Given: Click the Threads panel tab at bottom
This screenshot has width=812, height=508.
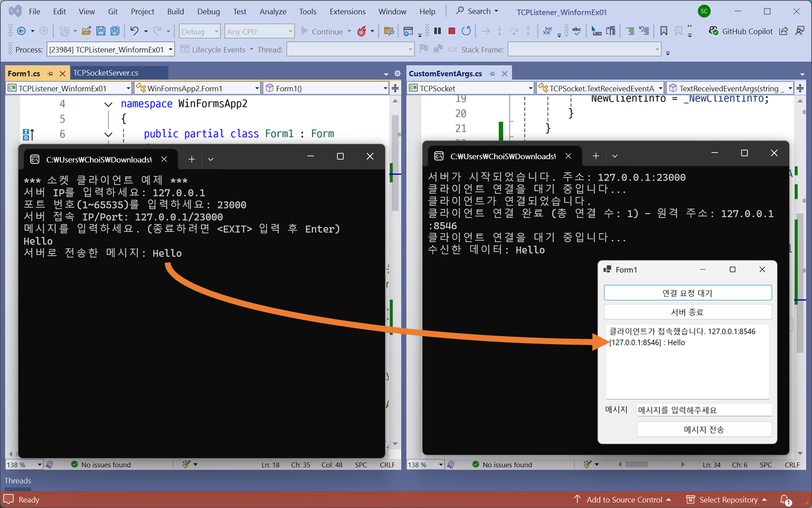Looking at the screenshot, I should [17, 481].
